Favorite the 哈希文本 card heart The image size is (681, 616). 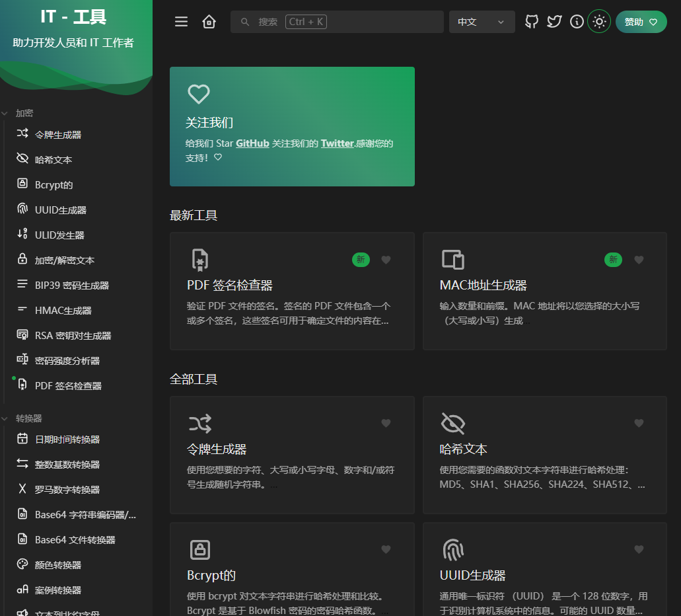tap(639, 423)
